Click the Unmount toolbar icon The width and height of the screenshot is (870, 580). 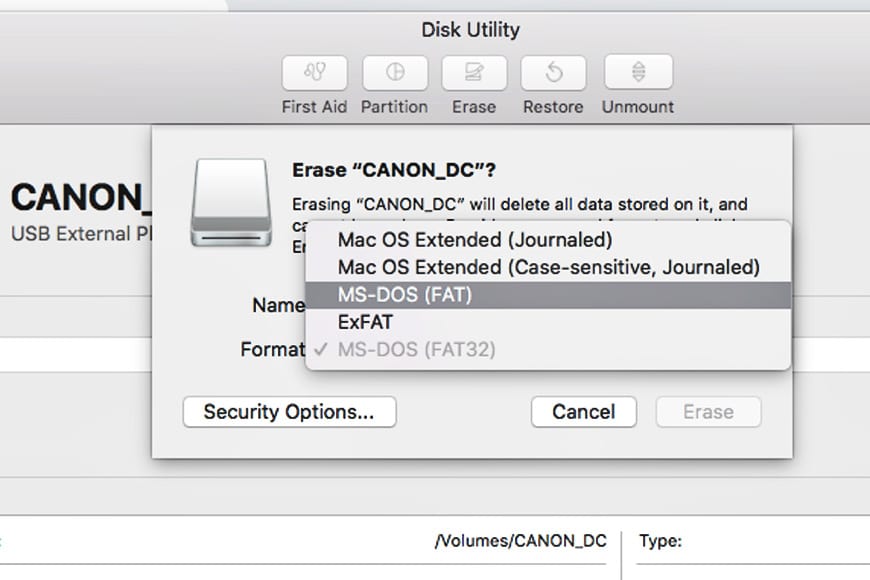[x=638, y=73]
